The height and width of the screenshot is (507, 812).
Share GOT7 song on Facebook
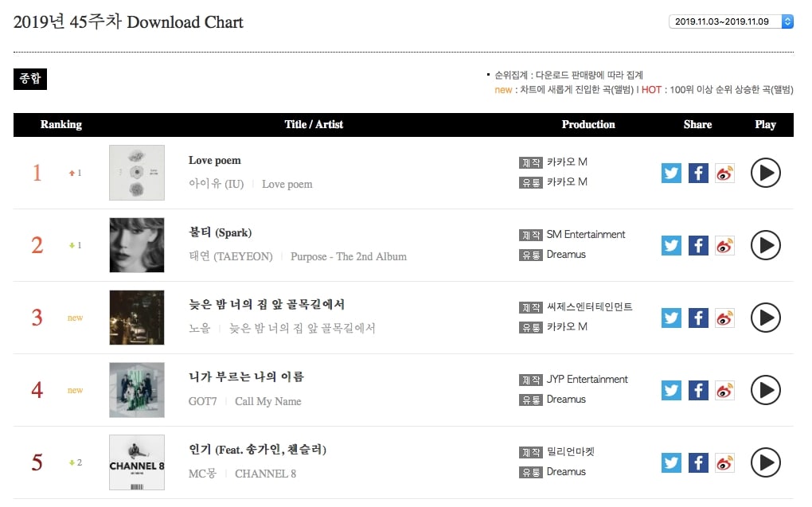698,391
